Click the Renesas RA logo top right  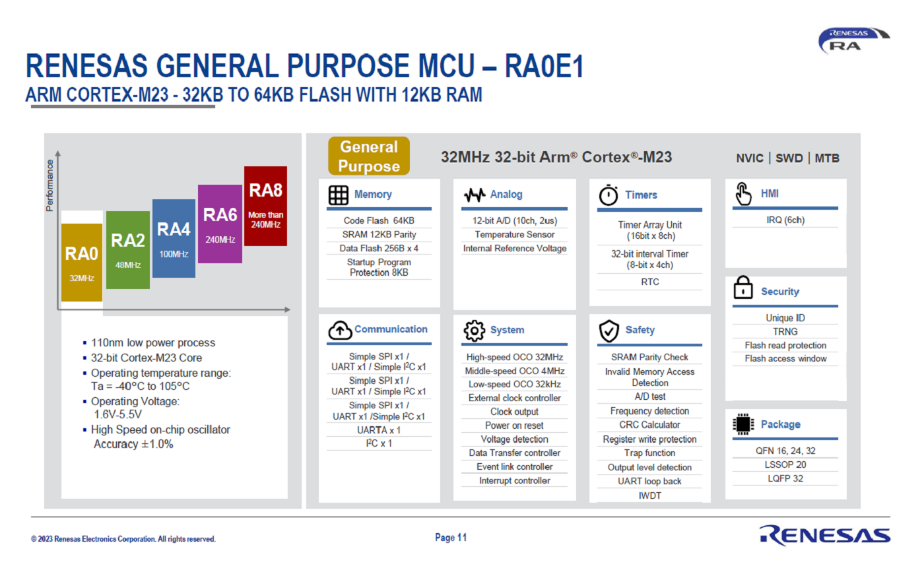(x=854, y=41)
